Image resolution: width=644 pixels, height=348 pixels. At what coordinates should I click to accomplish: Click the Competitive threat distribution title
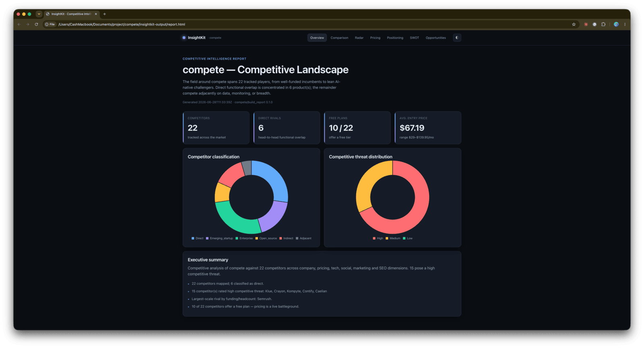click(x=361, y=157)
